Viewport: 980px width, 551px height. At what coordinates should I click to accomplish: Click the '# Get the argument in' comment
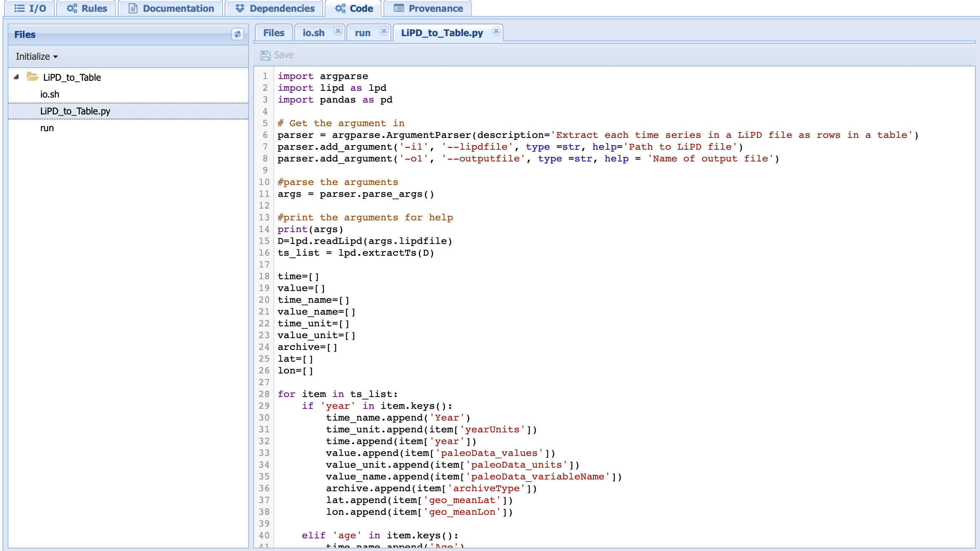point(341,123)
